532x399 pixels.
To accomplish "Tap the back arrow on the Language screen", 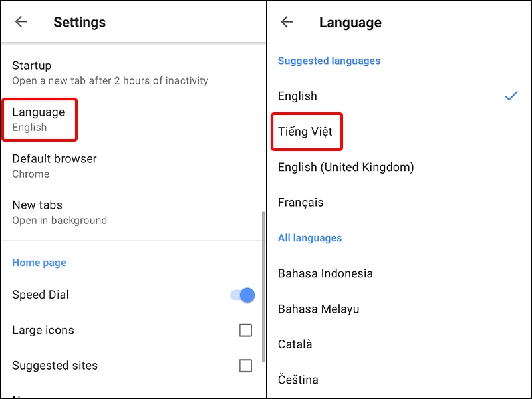I will (x=287, y=21).
